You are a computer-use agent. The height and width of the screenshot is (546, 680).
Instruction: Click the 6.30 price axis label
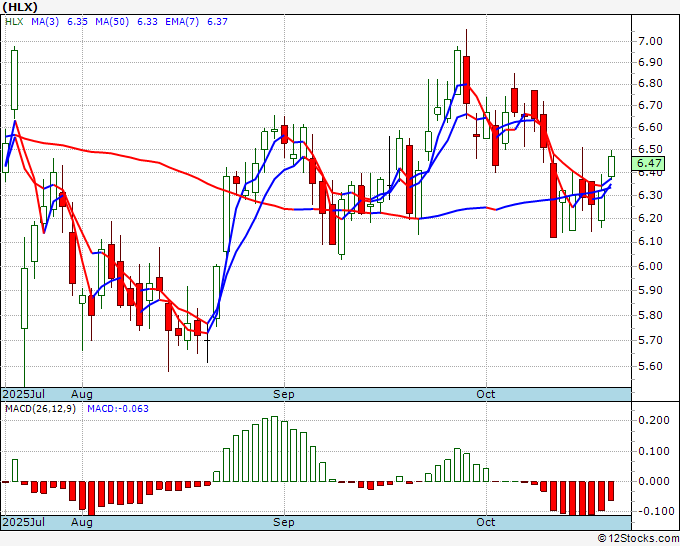point(650,196)
